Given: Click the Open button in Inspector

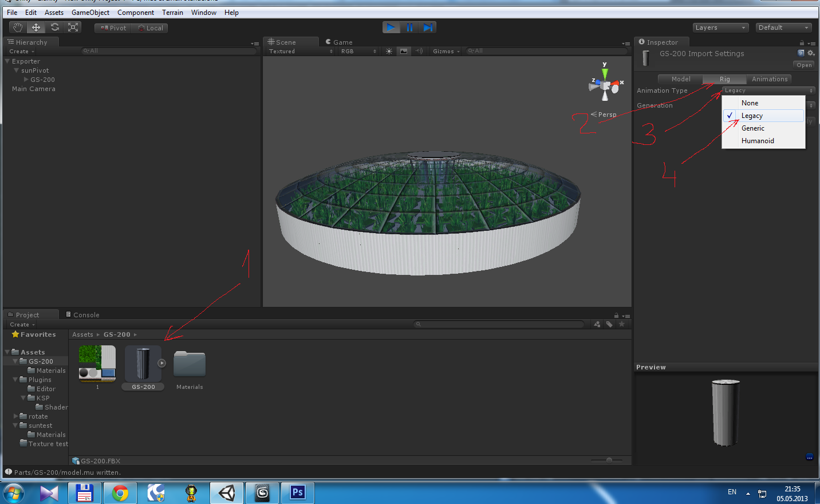Looking at the screenshot, I should [804, 65].
